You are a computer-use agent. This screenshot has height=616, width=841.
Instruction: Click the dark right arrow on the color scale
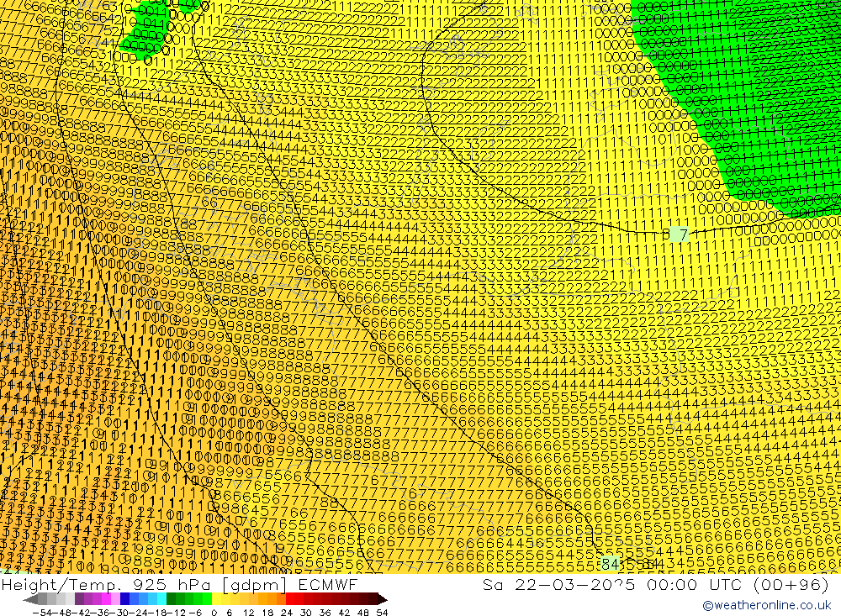[x=383, y=600]
